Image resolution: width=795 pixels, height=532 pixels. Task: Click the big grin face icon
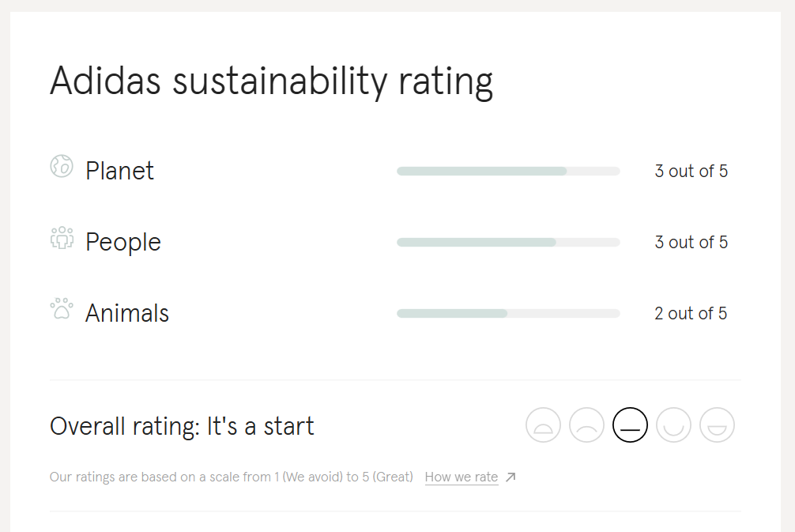(x=717, y=425)
